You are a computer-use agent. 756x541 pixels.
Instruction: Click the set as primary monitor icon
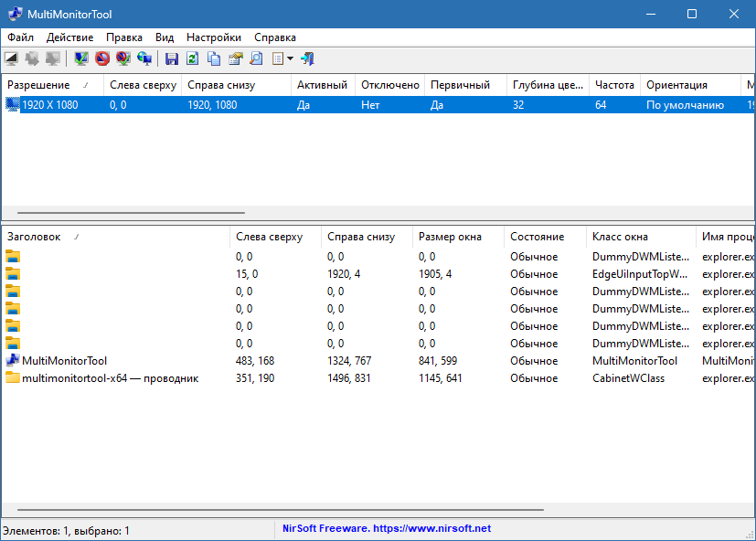(x=144, y=58)
